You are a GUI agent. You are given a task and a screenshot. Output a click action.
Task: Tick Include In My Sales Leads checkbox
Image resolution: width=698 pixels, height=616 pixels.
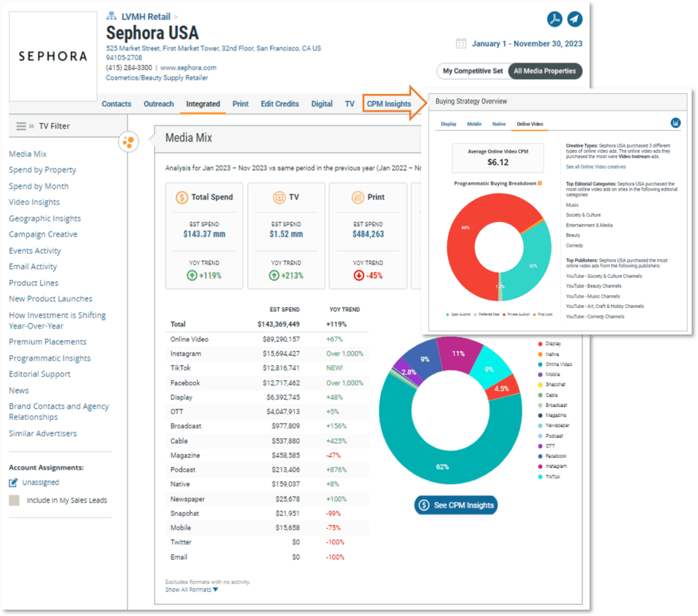[x=14, y=500]
